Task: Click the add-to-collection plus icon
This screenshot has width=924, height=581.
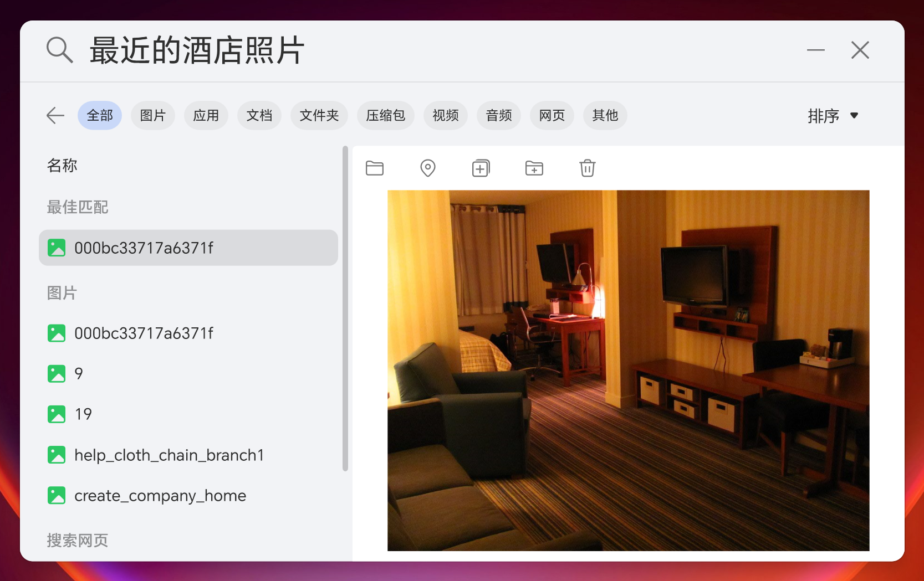Action: (x=481, y=168)
